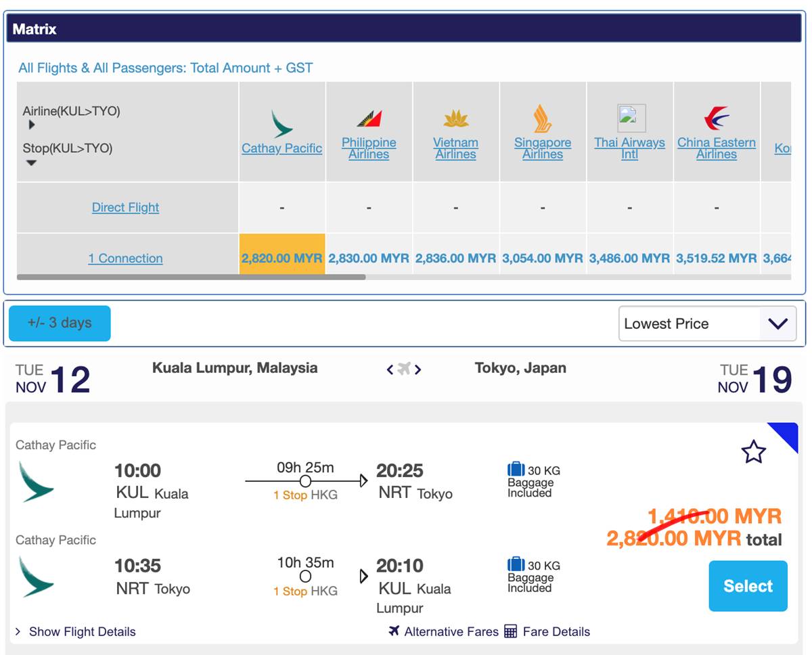Click the Cathay Pacific logo in matrix
The height and width of the screenshot is (655, 812).
[x=282, y=124]
